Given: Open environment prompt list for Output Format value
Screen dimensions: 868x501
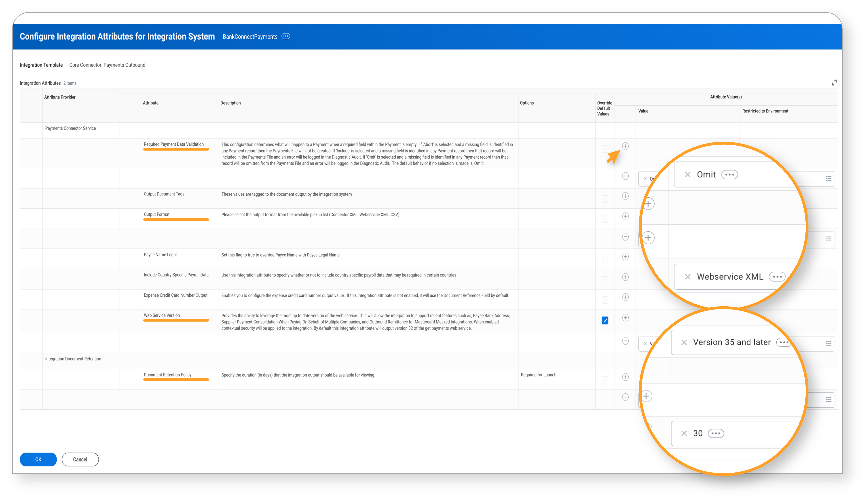Looking at the screenshot, I should (828, 239).
